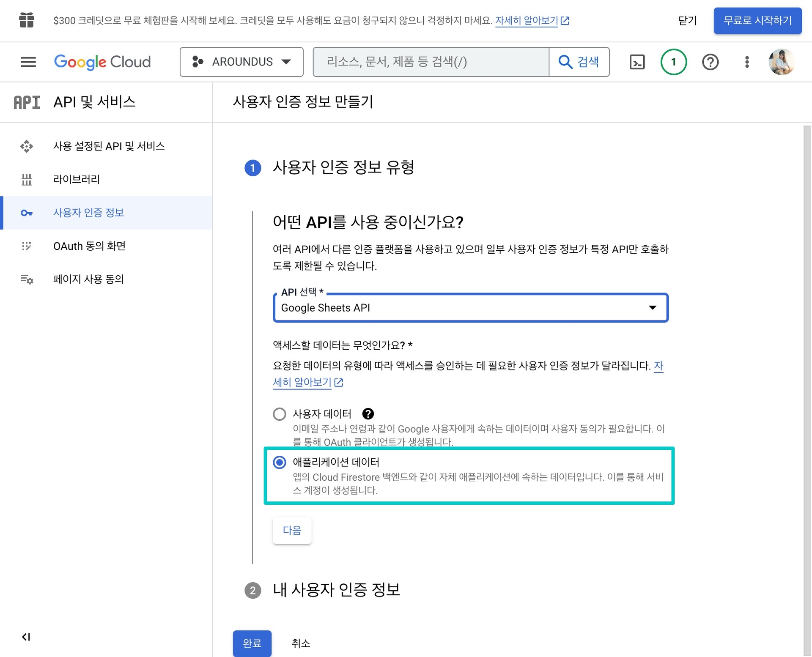Image resolution: width=812 pixels, height=657 pixels.
Task: Open the hamburger navigation menu
Action: (x=28, y=62)
